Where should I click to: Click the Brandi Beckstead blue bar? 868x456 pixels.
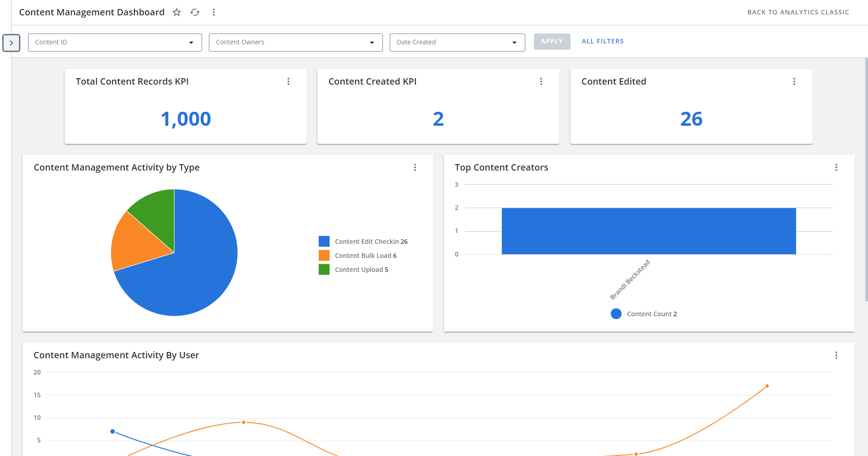coord(649,231)
